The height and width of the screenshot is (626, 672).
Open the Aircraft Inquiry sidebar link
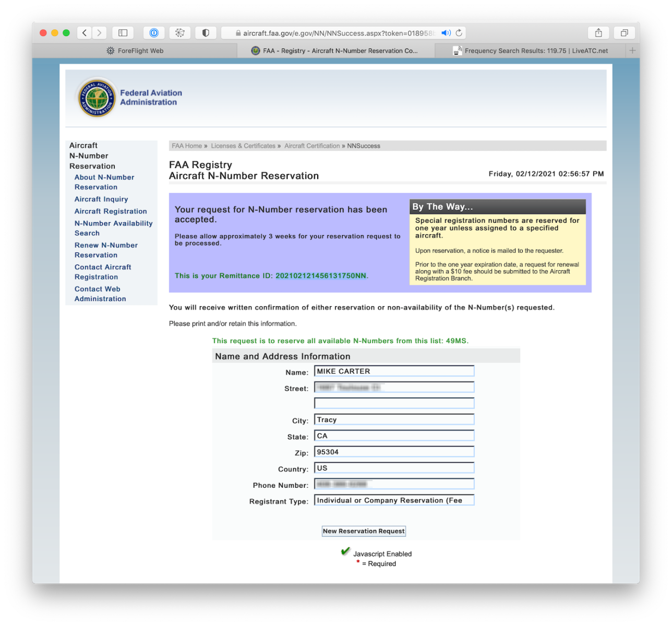[x=101, y=199]
